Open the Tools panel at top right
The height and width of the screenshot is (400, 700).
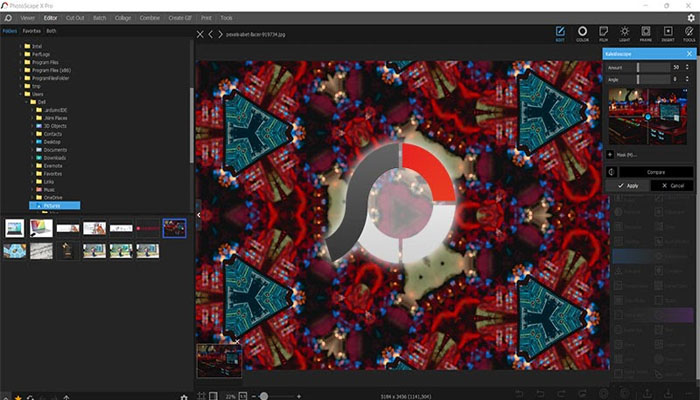689,33
